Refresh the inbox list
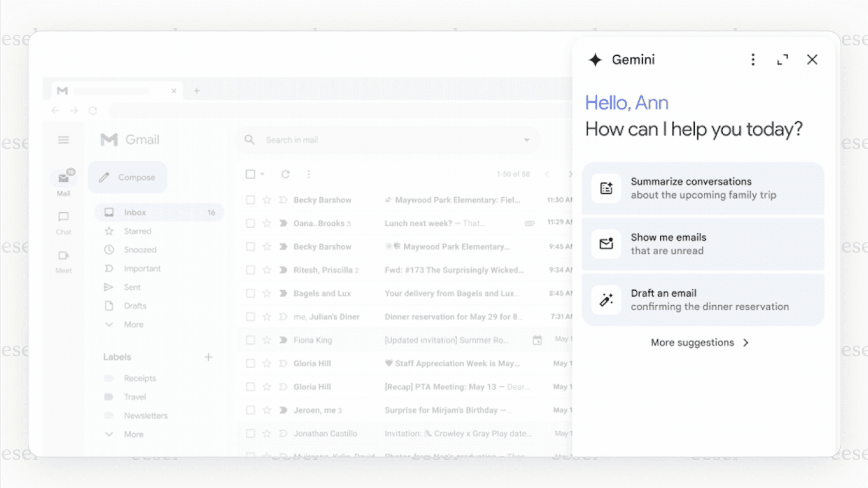This screenshot has height=488, width=868. tap(285, 174)
